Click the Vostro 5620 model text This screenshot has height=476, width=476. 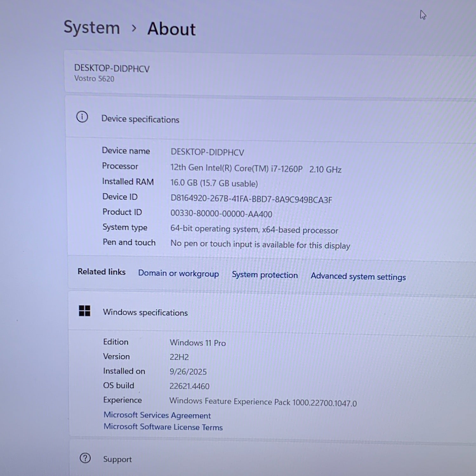click(x=94, y=79)
